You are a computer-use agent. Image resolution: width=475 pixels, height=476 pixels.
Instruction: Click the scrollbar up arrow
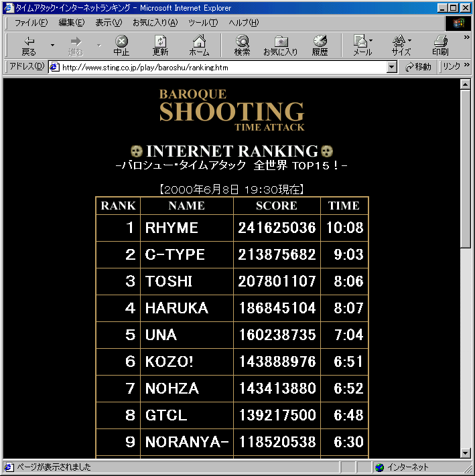coord(465,84)
